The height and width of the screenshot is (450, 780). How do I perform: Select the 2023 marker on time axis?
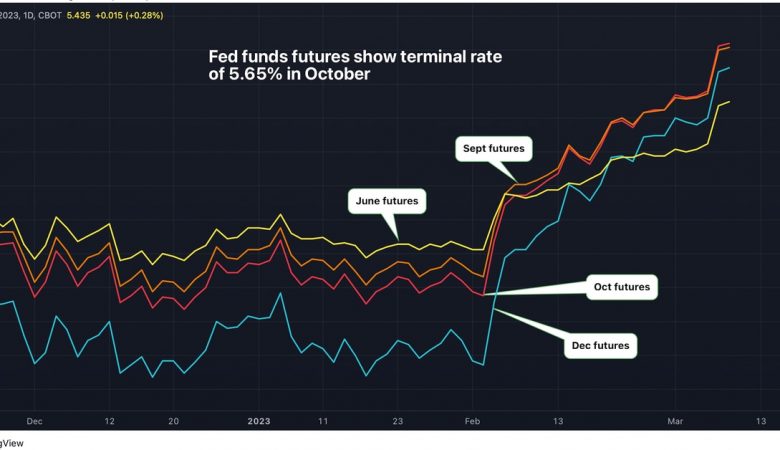[x=259, y=421]
